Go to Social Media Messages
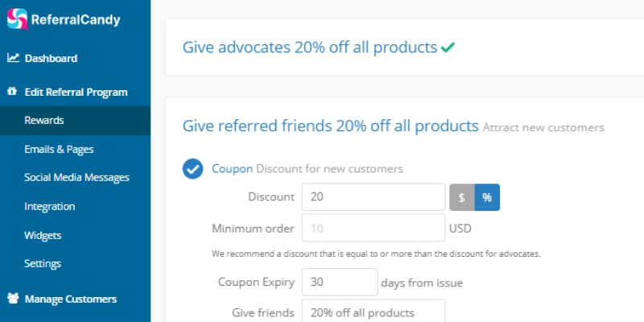The height and width of the screenshot is (322, 644). pyautogui.click(x=75, y=177)
